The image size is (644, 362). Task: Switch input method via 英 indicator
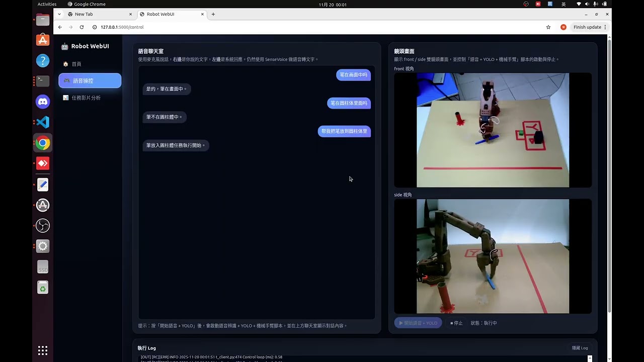(x=563, y=4)
